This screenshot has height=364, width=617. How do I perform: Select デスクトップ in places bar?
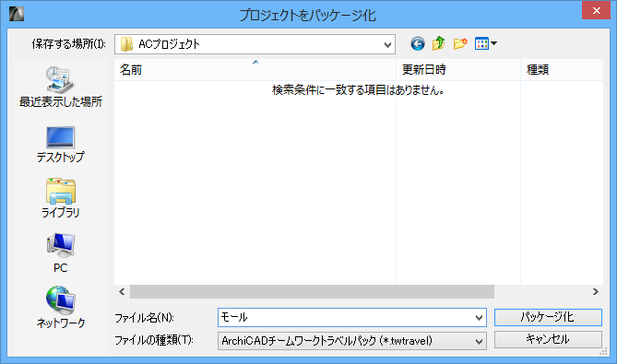61,145
